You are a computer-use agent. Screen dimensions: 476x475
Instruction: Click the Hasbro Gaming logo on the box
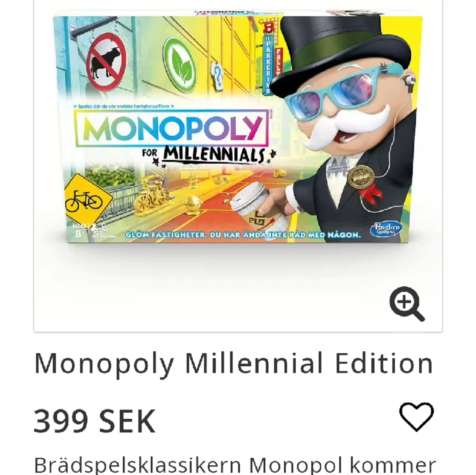(386, 229)
